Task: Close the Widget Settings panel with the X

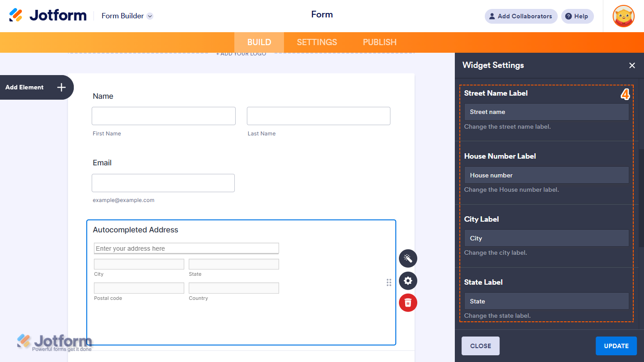Action: (632, 65)
